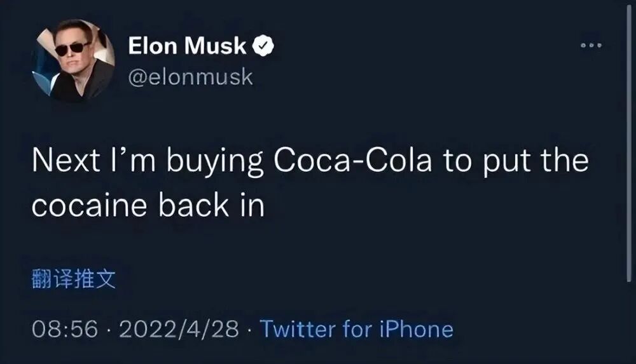Click the words back in ending the tweet
Screen dimensions: 636x364
click(210, 206)
